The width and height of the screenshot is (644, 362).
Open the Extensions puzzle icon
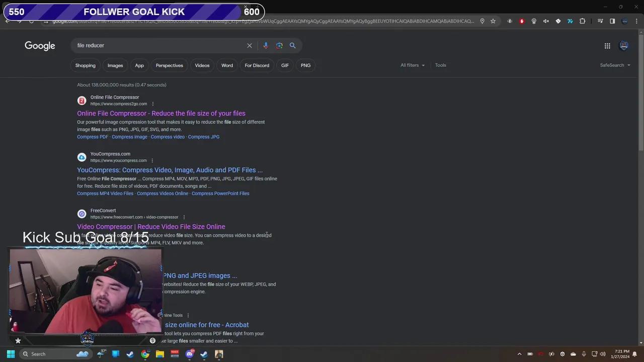[x=582, y=21]
